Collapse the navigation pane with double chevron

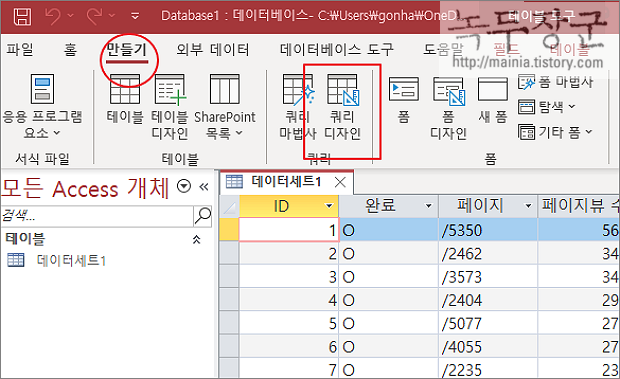click(204, 187)
